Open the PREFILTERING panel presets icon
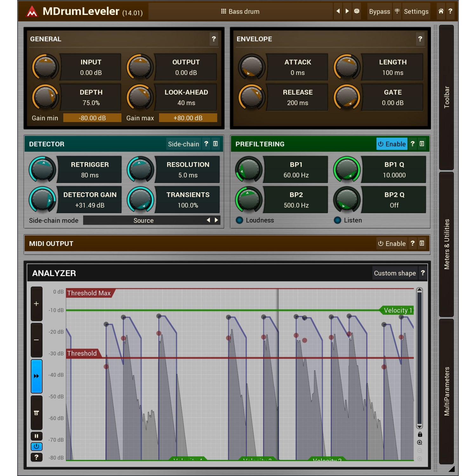Image resolution: width=476 pixels, height=476 pixels. [x=422, y=144]
